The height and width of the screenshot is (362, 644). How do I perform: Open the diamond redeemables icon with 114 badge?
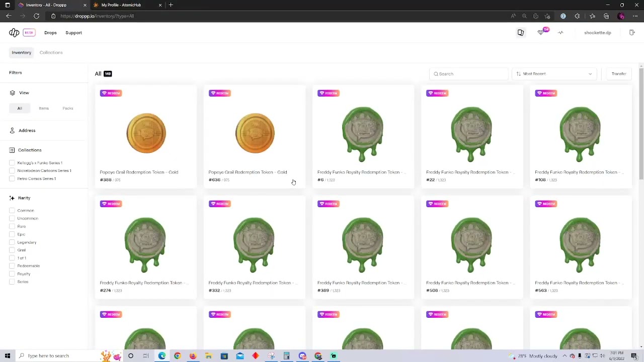click(541, 33)
